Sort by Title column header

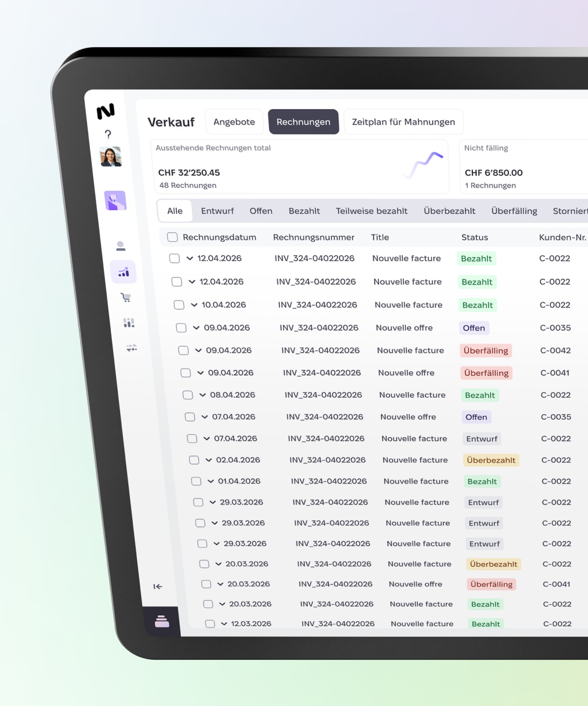pos(380,237)
